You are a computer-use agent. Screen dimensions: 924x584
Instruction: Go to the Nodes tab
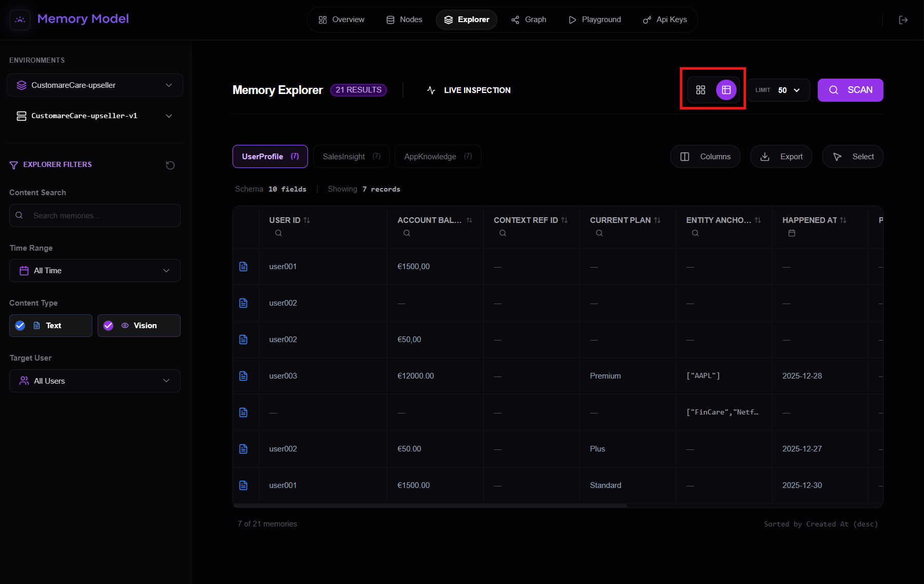tap(404, 20)
